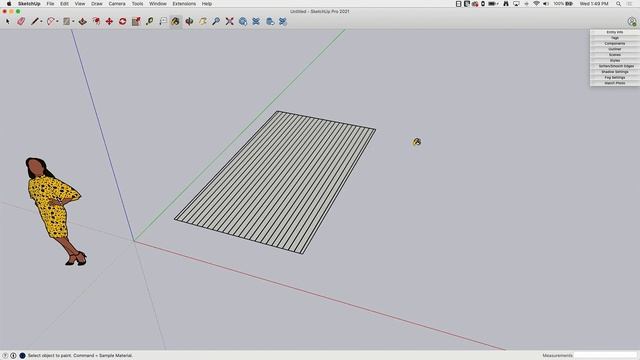
Task: Select the arrow Select tool
Action: click(x=7, y=21)
